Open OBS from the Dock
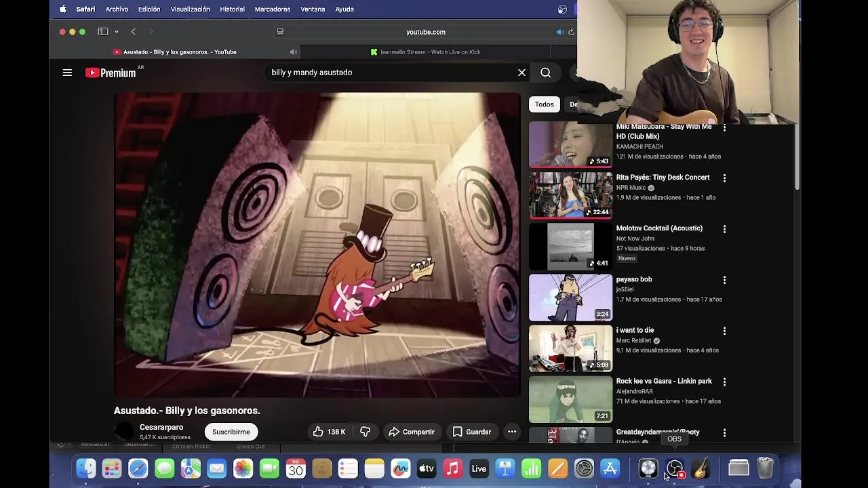Viewport: 868px width, 488px height. (675, 468)
